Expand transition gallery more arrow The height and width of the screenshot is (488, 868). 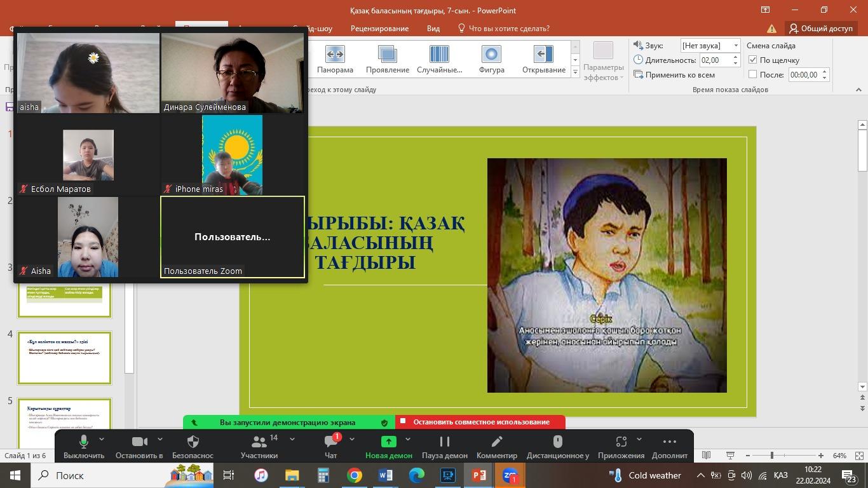(575, 72)
